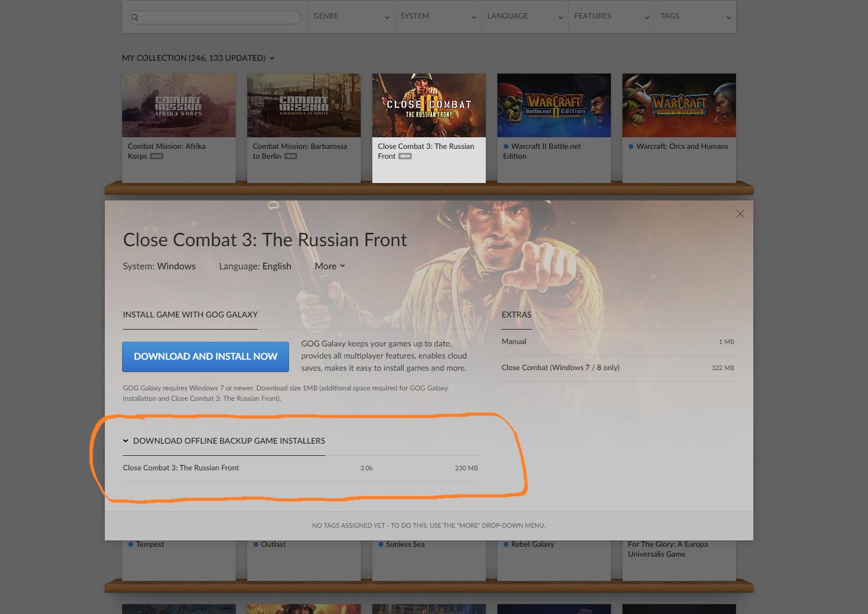868x614 pixels.
Task: Click the Combat Mission: Afrika Korps title text
Action: tap(167, 151)
